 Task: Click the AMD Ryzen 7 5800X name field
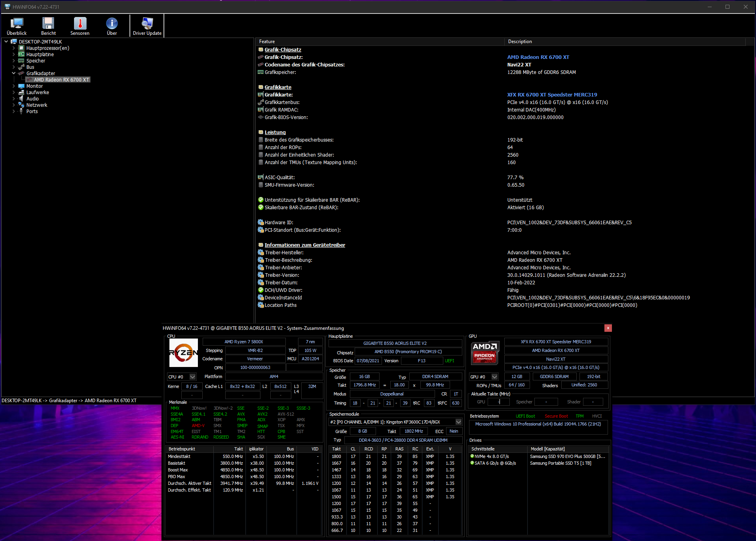(244, 342)
